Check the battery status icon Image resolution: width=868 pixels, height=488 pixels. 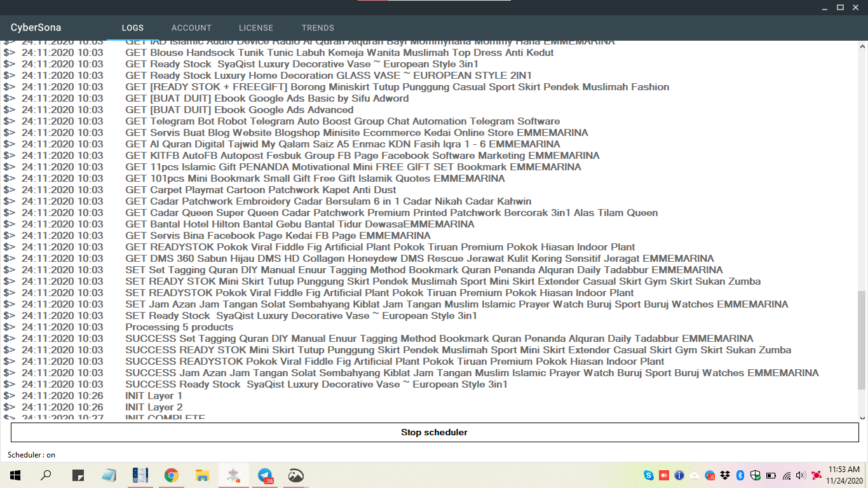click(x=771, y=475)
